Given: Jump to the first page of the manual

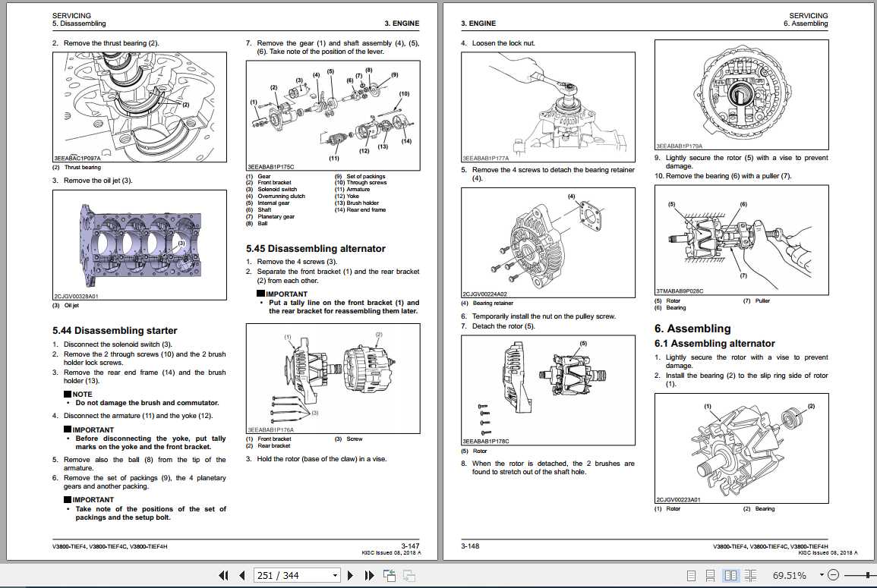Looking at the screenshot, I should 225,575.
